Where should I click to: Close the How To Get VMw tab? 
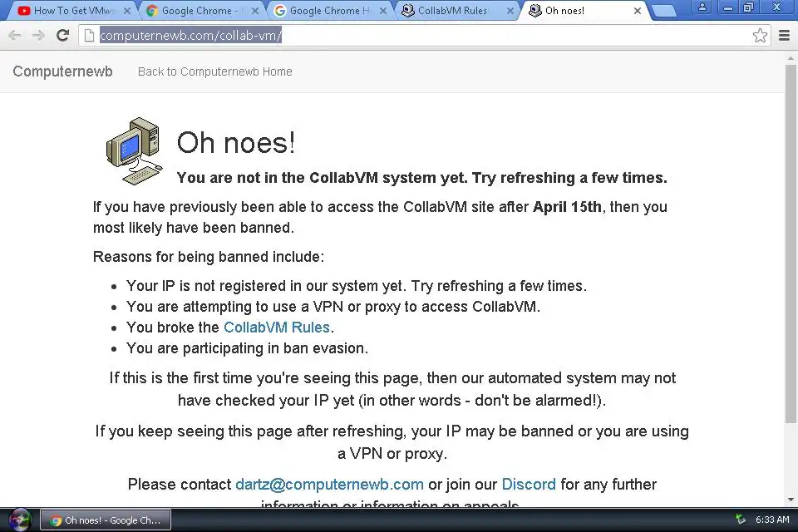coord(126,11)
